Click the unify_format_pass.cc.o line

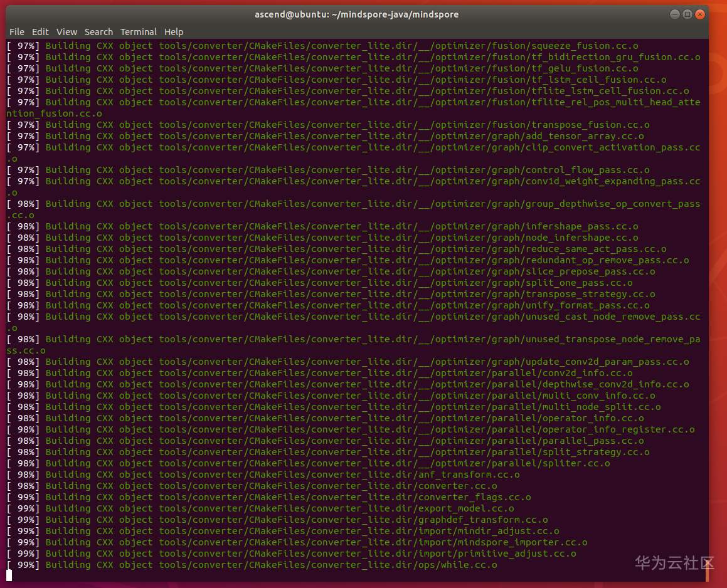(x=328, y=305)
